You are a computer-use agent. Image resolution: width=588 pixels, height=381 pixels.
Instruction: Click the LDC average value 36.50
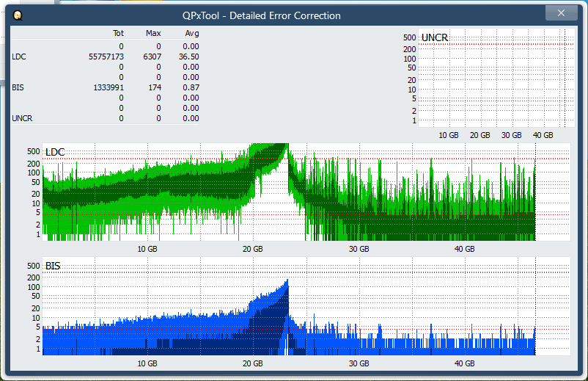[x=189, y=57]
